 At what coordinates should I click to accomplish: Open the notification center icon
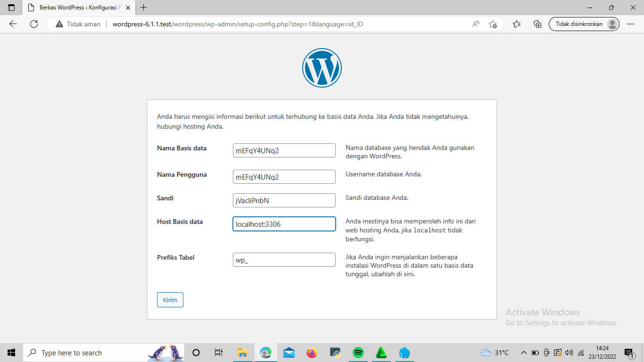click(x=629, y=353)
